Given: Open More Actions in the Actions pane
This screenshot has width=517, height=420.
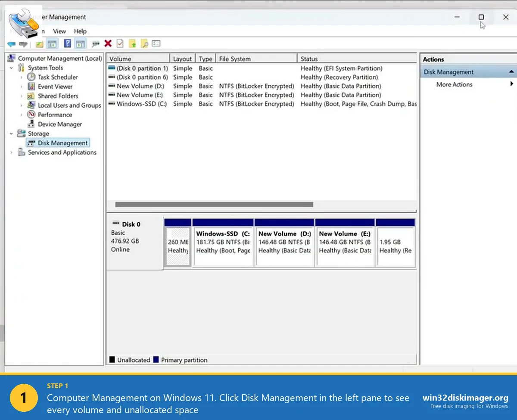Looking at the screenshot, I should pos(454,84).
